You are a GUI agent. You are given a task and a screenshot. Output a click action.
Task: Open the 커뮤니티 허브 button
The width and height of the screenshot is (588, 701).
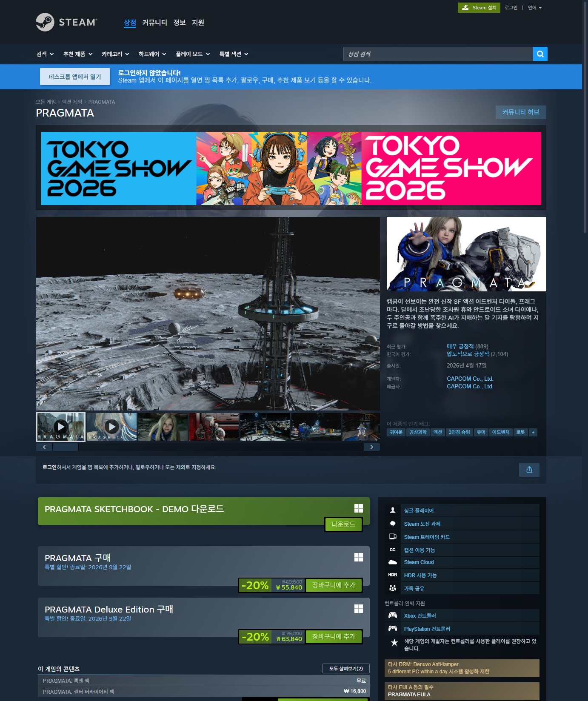coord(521,112)
